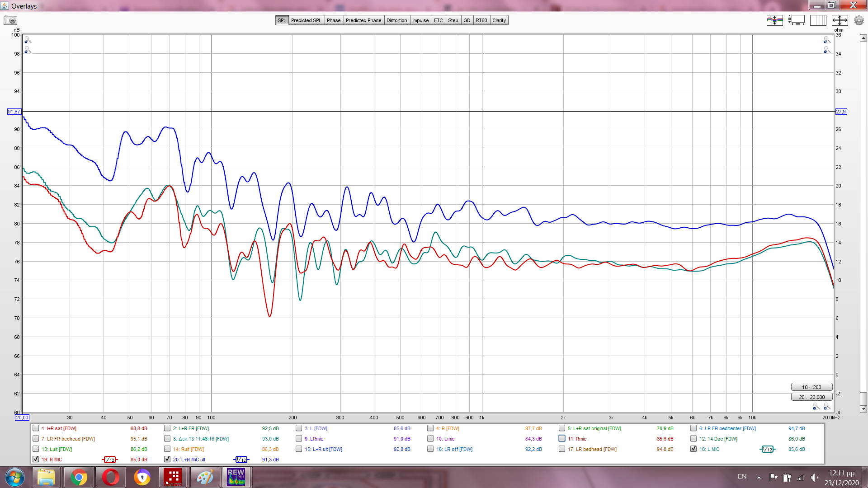Toggle the scrollbars icon in top toolbar
The height and width of the screenshot is (488, 868).
click(x=797, y=20)
